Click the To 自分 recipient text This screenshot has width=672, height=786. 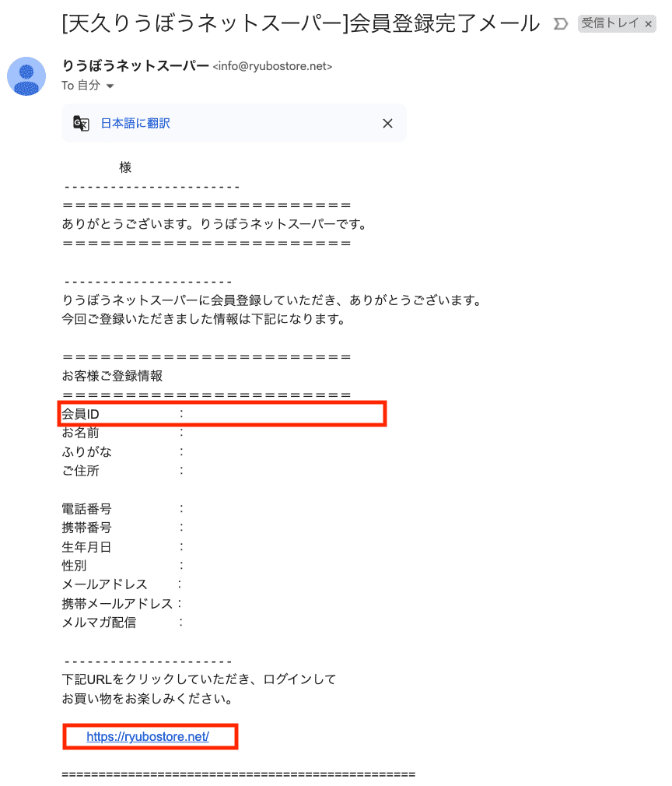[x=81, y=86]
